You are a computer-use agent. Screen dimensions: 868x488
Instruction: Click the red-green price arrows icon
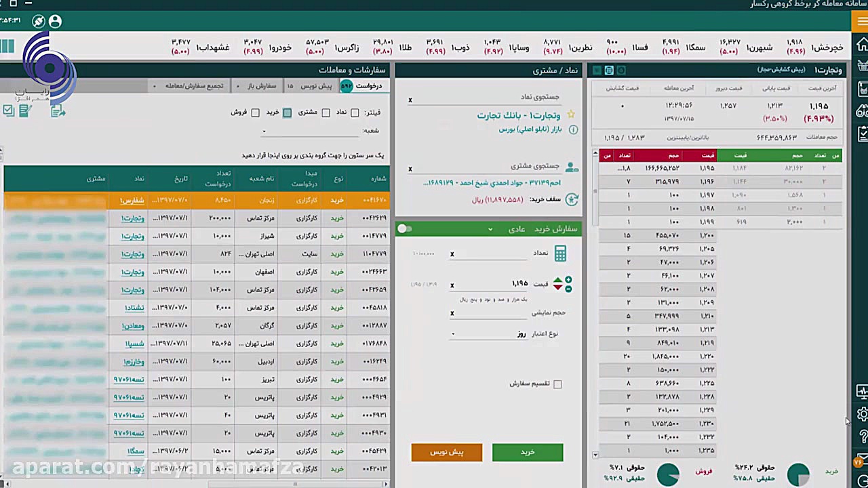tap(558, 284)
